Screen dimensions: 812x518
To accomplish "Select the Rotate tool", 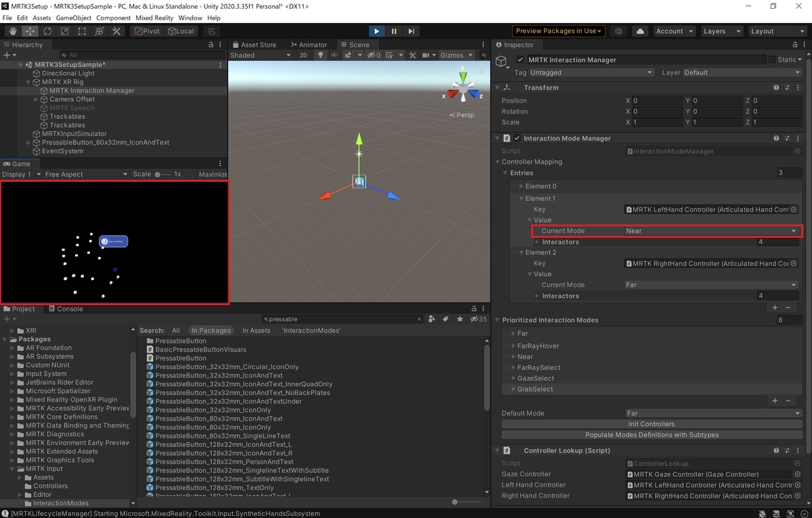I will pyautogui.click(x=47, y=31).
